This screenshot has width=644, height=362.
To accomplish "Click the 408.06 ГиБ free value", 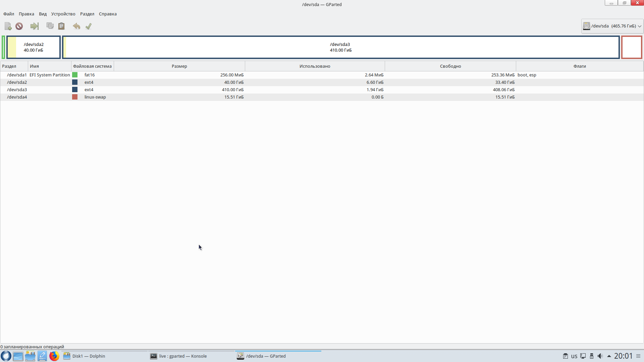I will tap(504, 89).
